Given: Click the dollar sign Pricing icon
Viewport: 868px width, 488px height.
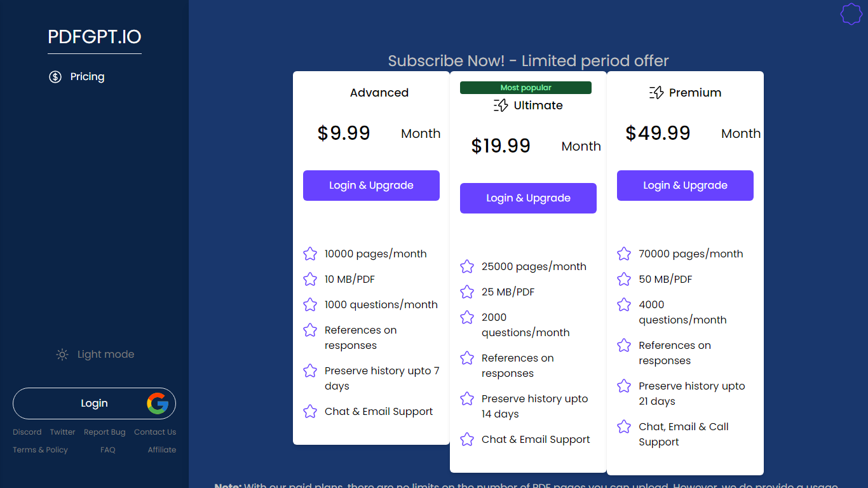Looking at the screenshot, I should 55,77.
